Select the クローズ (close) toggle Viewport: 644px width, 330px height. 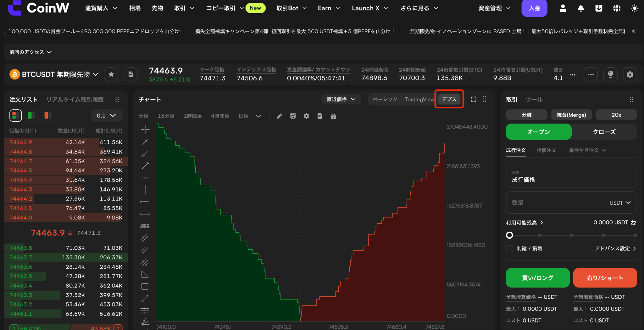[604, 132]
